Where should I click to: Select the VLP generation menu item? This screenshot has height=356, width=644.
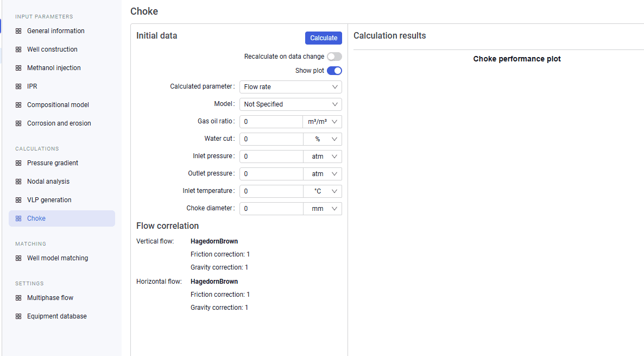click(x=49, y=200)
